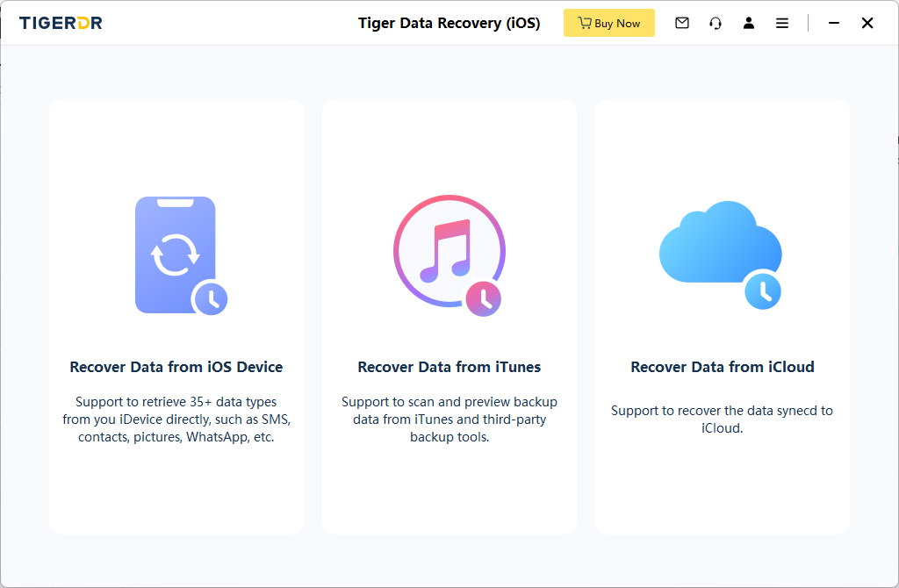
Task: Click the iTunes and third-party backup description
Action: tap(449, 419)
